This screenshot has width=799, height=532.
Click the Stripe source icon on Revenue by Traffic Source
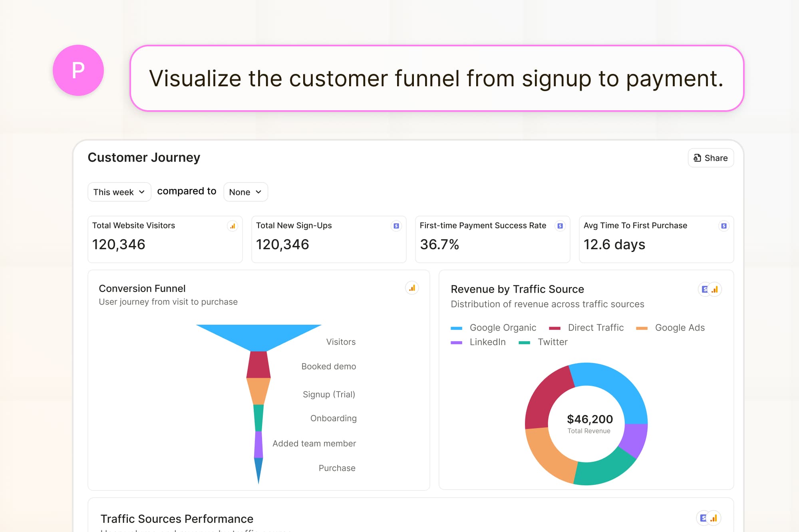706,289
